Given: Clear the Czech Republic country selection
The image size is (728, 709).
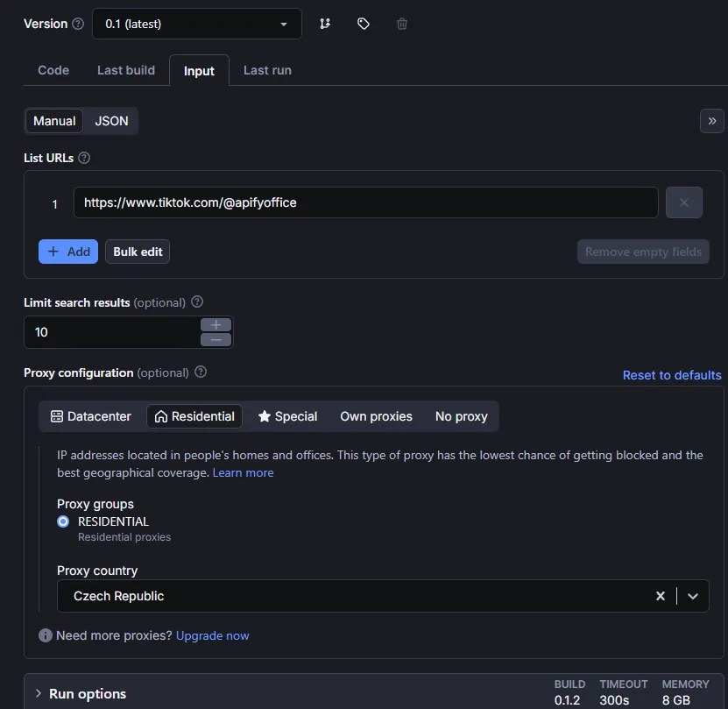Looking at the screenshot, I should (661, 596).
